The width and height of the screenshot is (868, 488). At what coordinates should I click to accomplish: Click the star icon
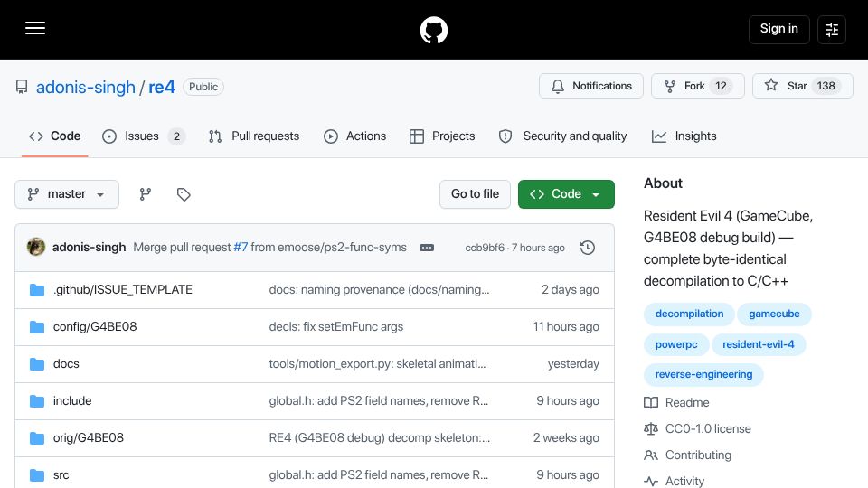point(771,85)
